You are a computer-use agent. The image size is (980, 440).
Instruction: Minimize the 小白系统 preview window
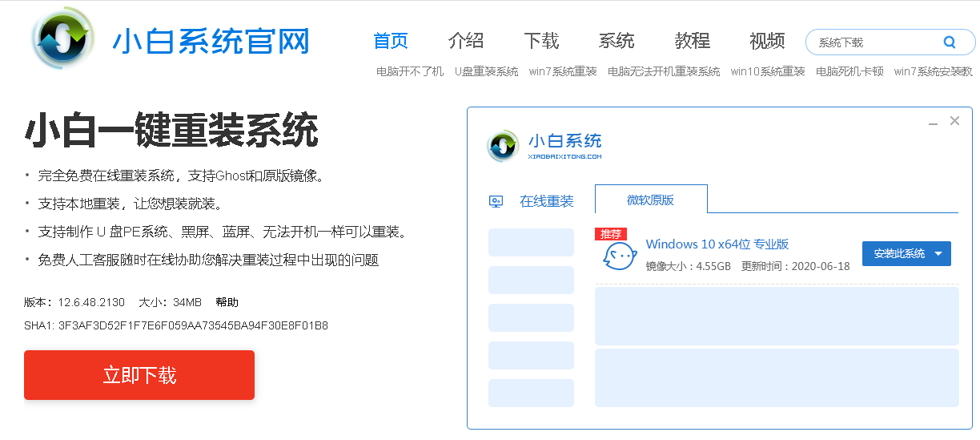(x=933, y=123)
